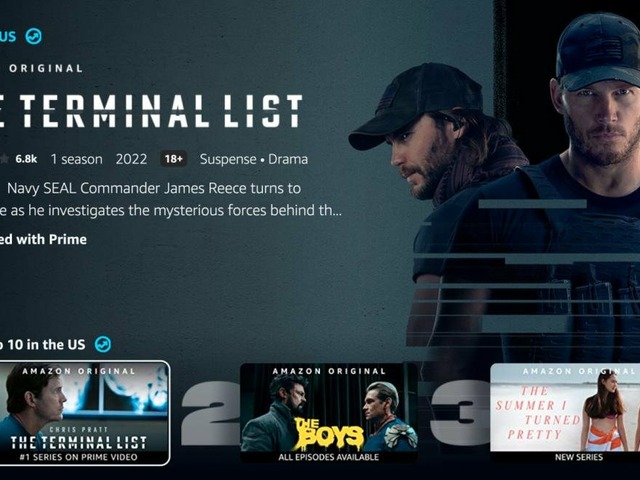Viewport: 640px width, 480px height.
Task: Click the trending arrow icon at top left
Action: (x=33, y=36)
